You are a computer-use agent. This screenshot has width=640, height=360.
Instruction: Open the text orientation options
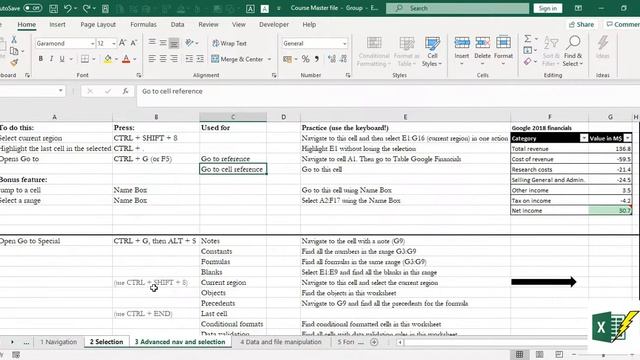pos(191,42)
